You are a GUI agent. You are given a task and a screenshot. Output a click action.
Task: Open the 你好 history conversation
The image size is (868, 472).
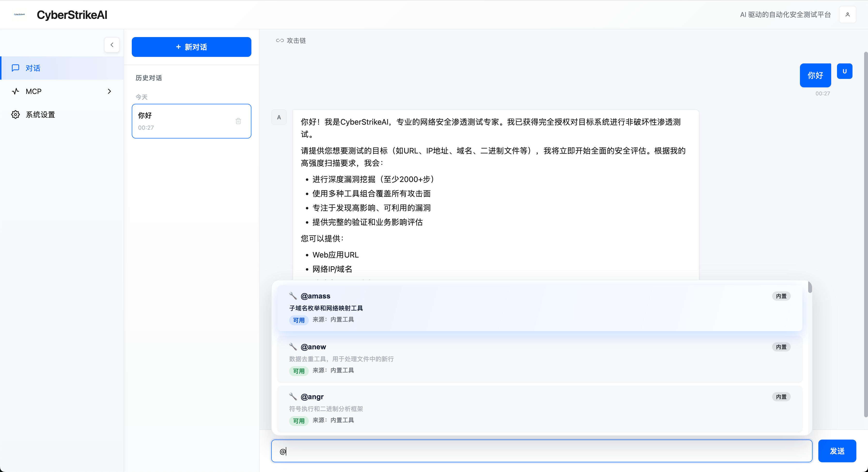point(191,121)
